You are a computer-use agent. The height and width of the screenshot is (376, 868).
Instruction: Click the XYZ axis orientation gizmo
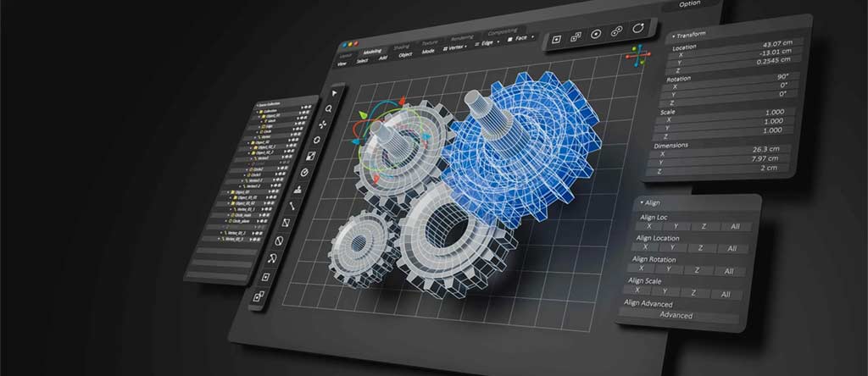coord(637,58)
